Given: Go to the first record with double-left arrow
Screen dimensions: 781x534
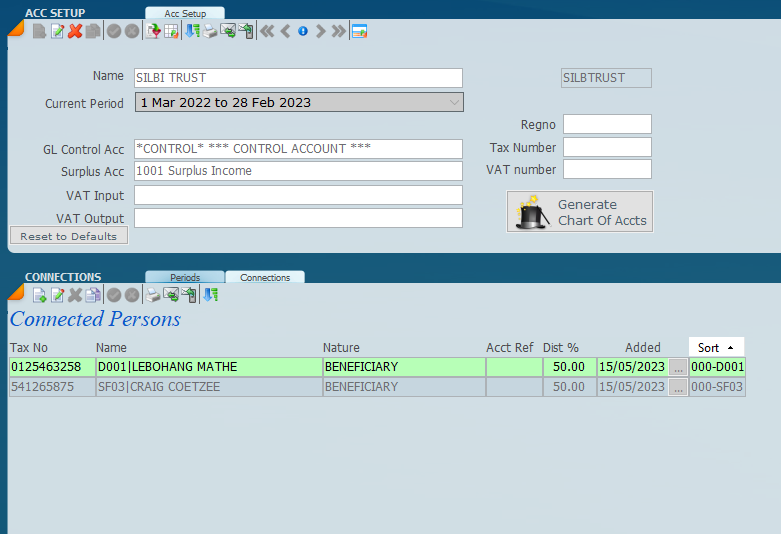Looking at the screenshot, I should (267, 31).
